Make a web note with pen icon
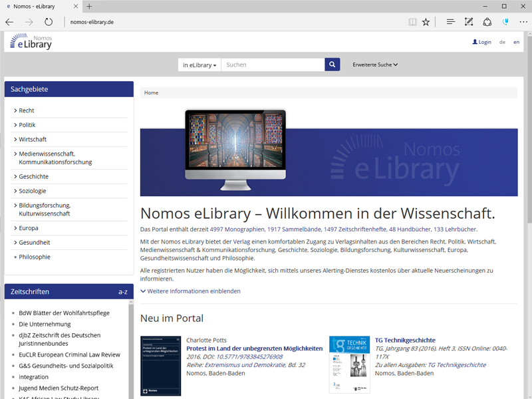532x399 pixels. [469, 22]
